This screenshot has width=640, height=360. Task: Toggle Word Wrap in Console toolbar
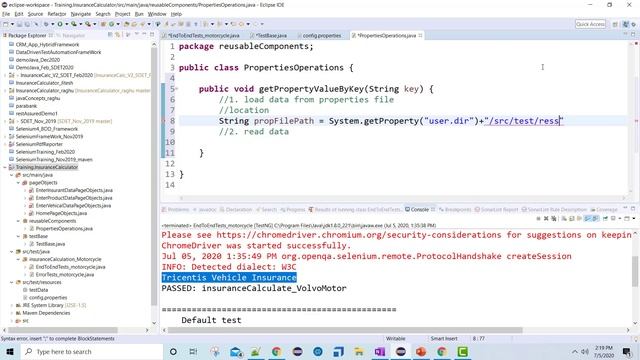pyautogui.click(x=579, y=218)
